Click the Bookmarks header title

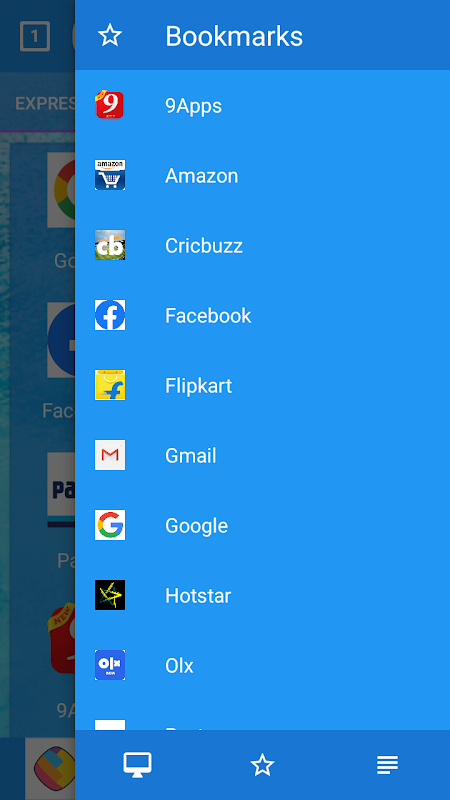pos(234,36)
